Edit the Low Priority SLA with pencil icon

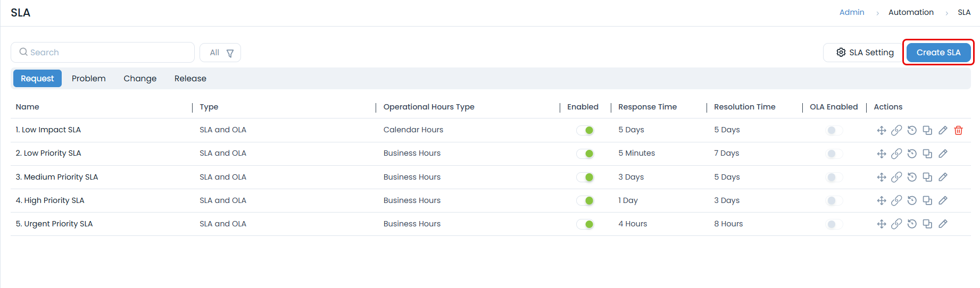tap(943, 154)
